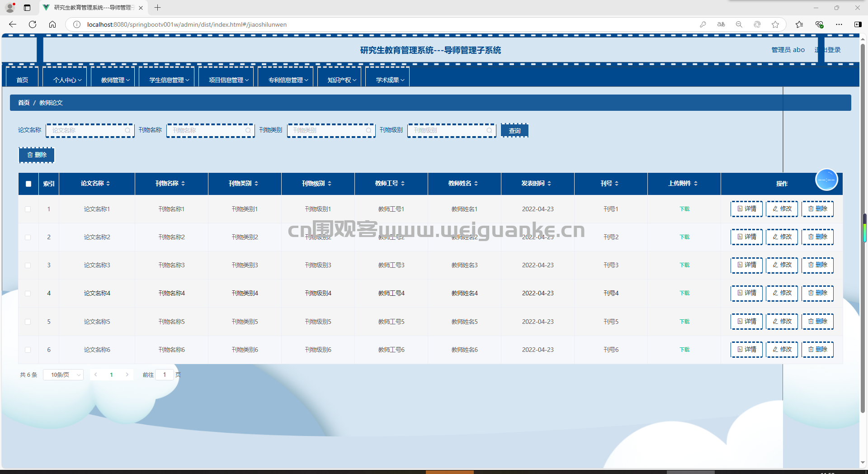Click 修改 button for 论文名称3 row

[782, 265]
